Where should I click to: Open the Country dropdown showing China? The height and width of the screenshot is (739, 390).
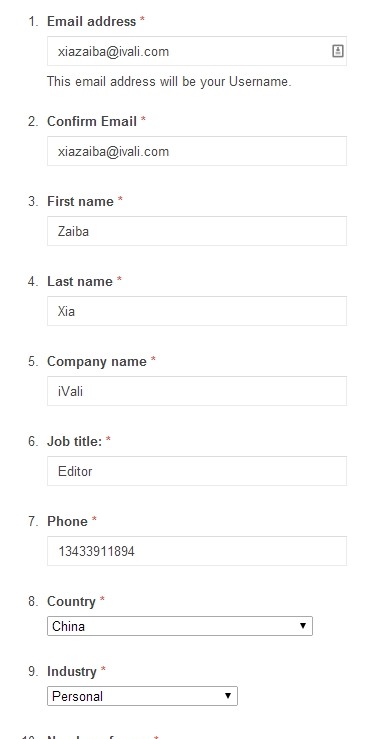180,626
